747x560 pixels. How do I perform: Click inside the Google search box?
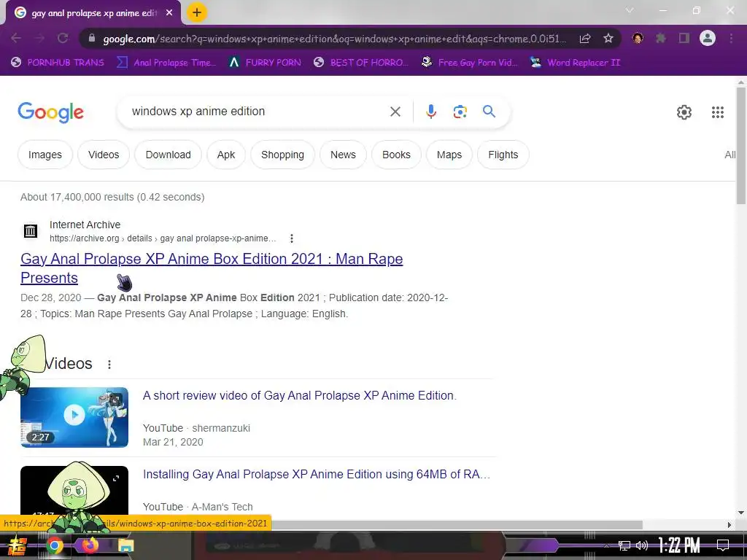pyautogui.click(x=252, y=112)
